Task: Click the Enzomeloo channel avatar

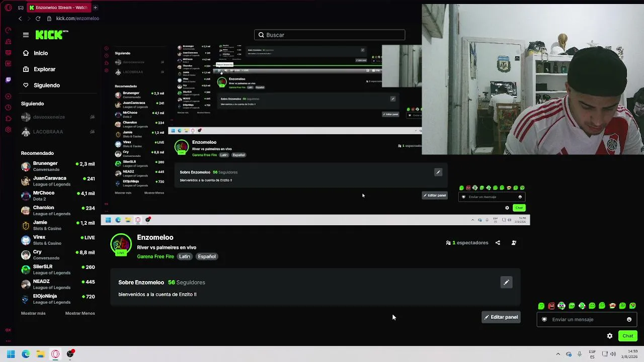Action: click(x=121, y=244)
